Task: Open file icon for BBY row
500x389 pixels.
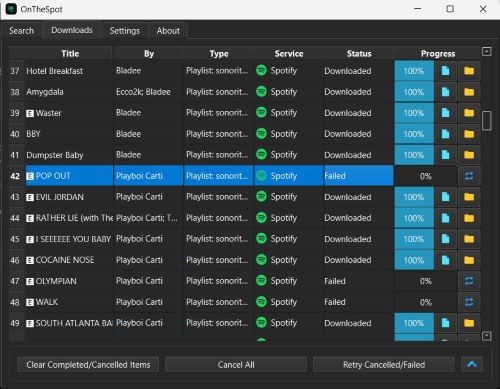Action: pyautogui.click(x=445, y=134)
